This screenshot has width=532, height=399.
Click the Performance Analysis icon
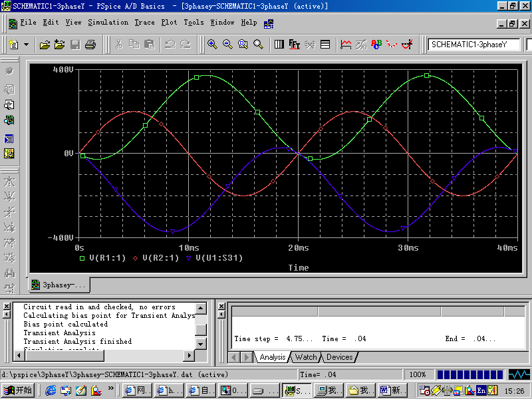[x=310, y=44]
